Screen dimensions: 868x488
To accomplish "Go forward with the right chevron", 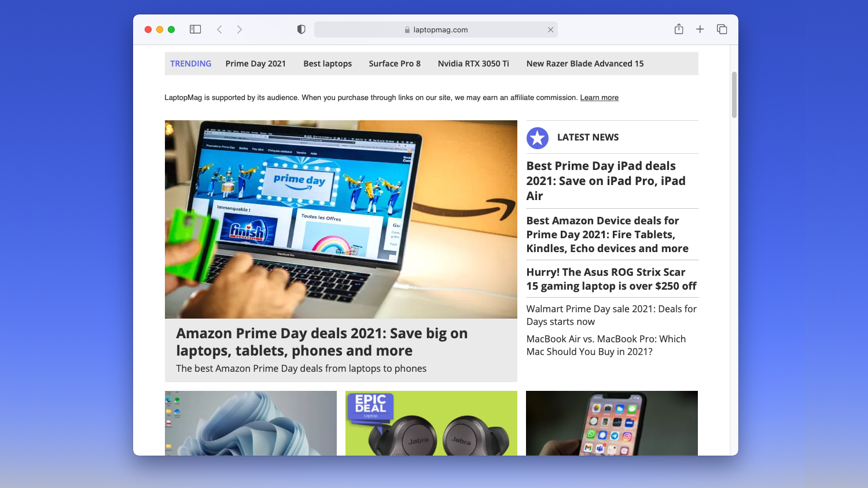I will pyautogui.click(x=239, y=29).
